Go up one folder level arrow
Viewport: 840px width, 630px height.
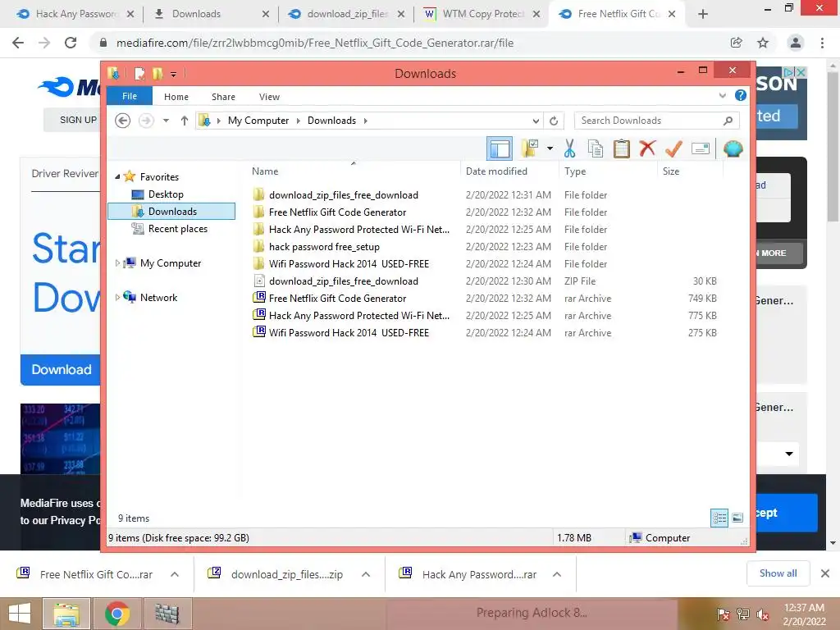pyautogui.click(x=185, y=121)
